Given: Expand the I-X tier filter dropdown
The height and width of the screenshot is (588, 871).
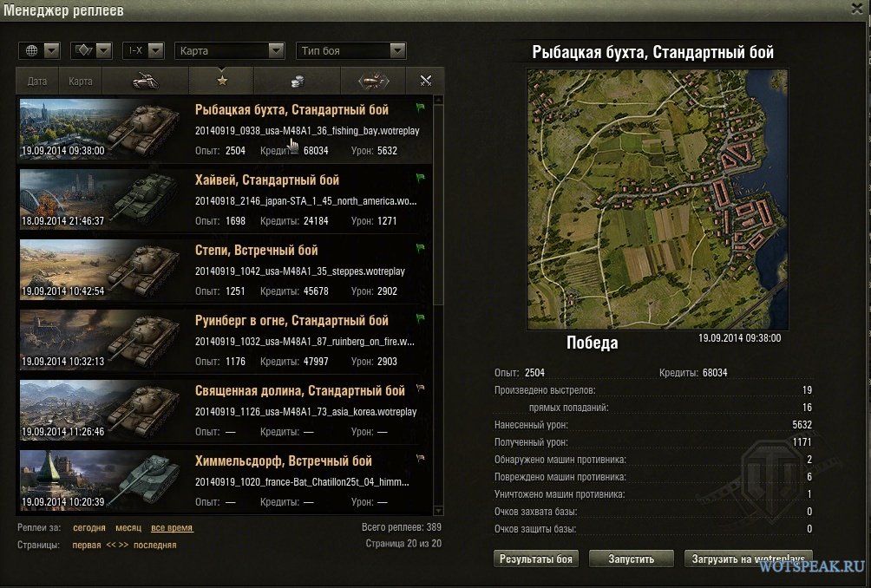Looking at the screenshot, I should (143, 50).
